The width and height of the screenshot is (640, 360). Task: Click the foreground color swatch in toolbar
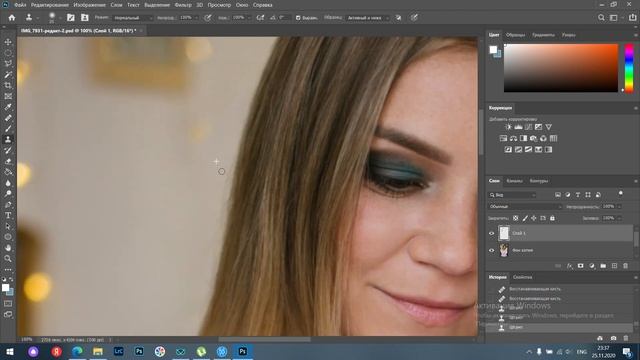pyautogui.click(x=5, y=288)
